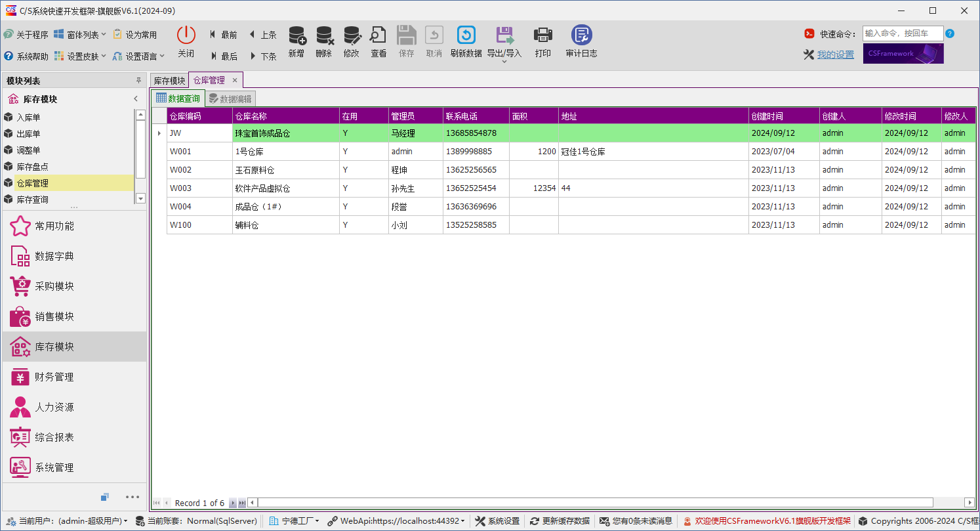Click the first record navigator arrow
Image resolution: width=980 pixels, height=531 pixels.
(x=157, y=503)
